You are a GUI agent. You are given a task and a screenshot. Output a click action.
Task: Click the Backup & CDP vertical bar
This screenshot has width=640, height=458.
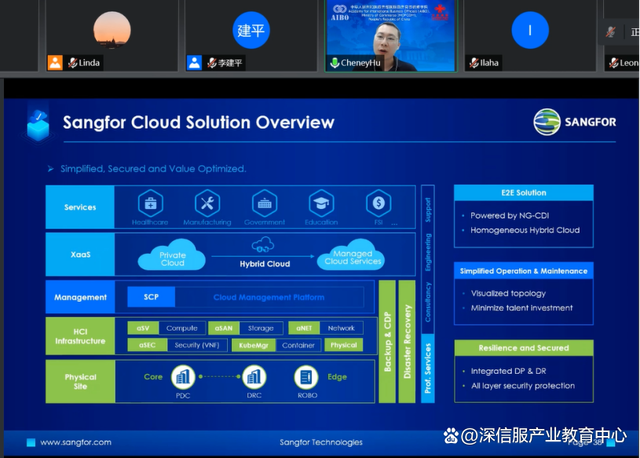387,342
